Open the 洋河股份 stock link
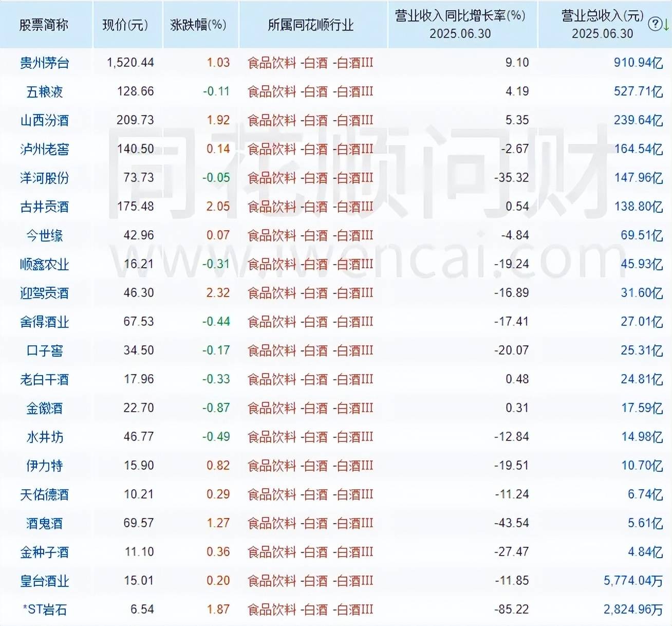Screen dimensions: 672x626 45,178
